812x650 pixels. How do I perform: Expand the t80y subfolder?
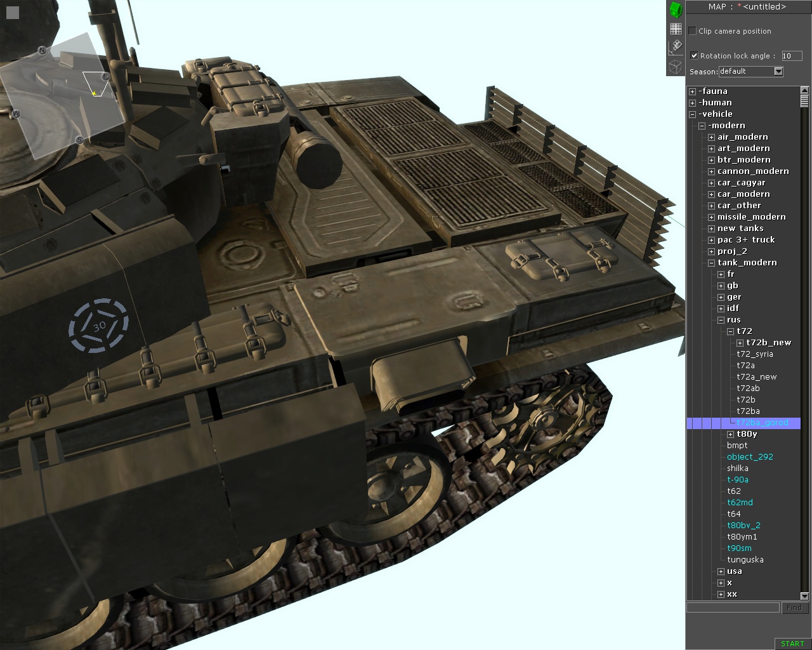pyautogui.click(x=730, y=434)
